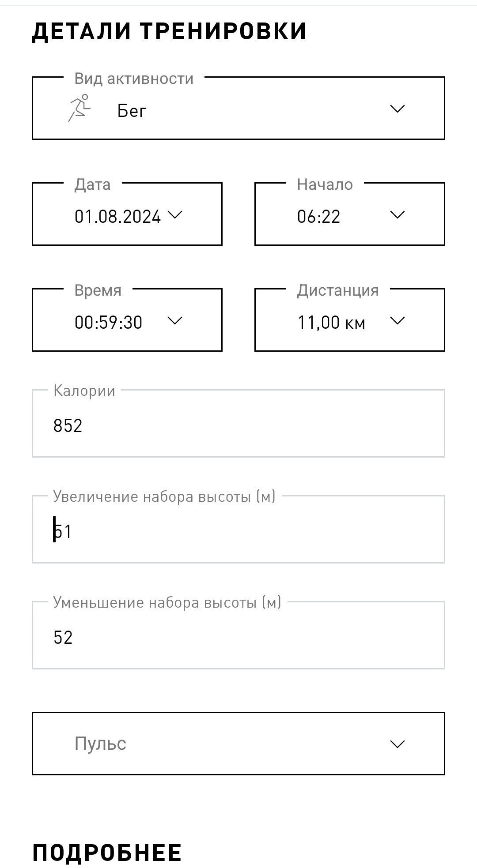Image resolution: width=477 pixels, height=868 pixels.
Task: Click the date value 01.08.2024
Action: (x=117, y=217)
